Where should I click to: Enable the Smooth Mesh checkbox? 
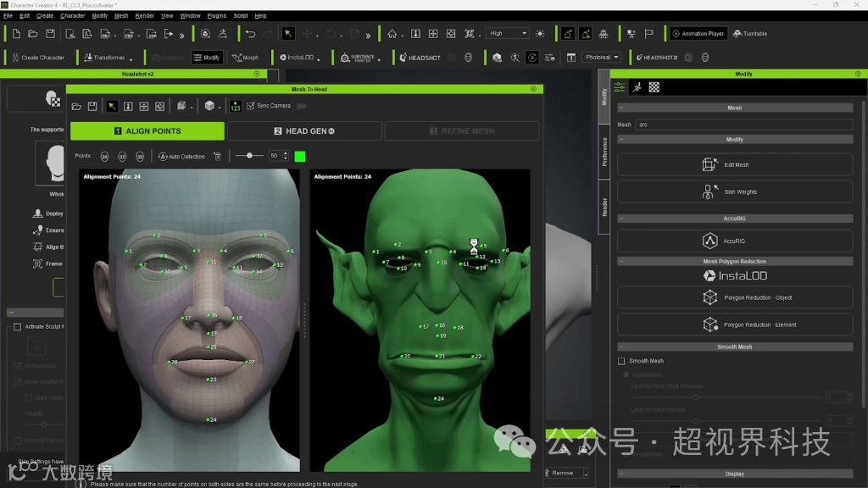tap(621, 361)
